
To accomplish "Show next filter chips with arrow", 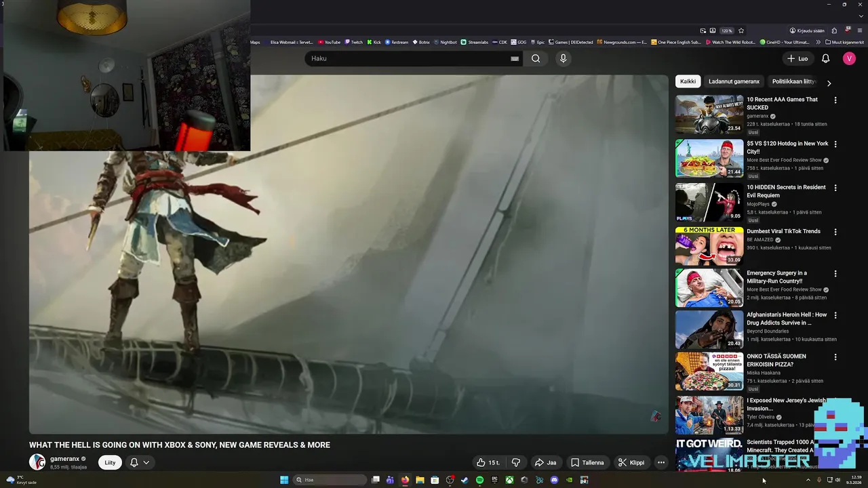I will pyautogui.click(x=829, y=83).
